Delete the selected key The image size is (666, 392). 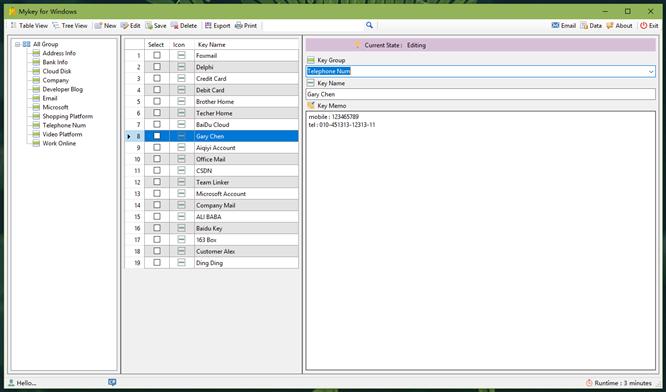point(184,25)
